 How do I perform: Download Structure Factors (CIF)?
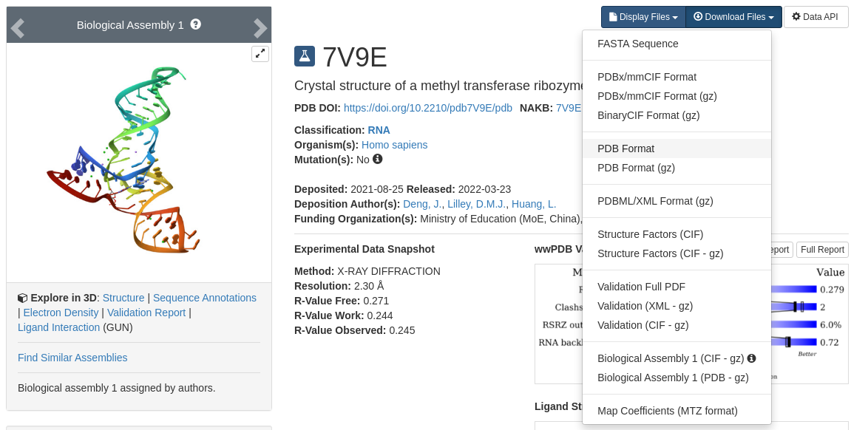[650, 234]
